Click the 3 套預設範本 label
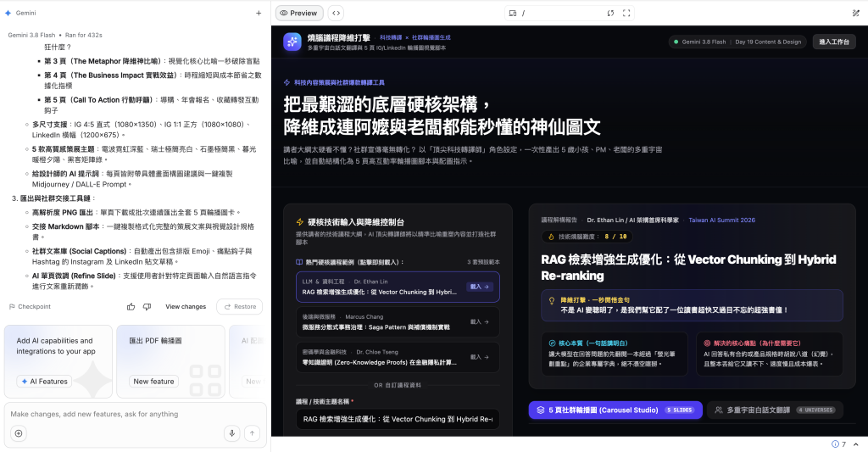 coord(483,262)
